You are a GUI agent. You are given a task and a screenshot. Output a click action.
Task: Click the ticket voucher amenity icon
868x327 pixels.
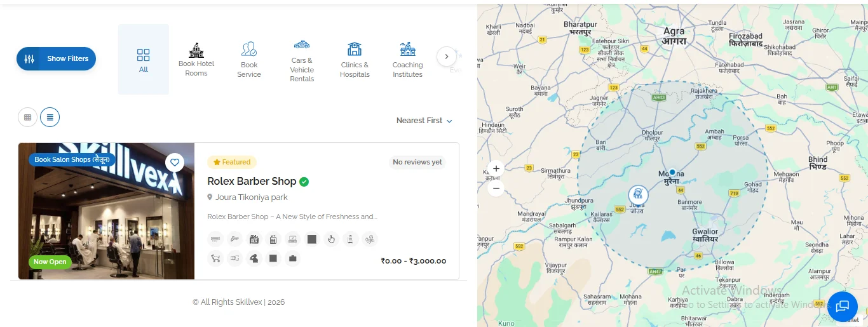coord(234,258)
